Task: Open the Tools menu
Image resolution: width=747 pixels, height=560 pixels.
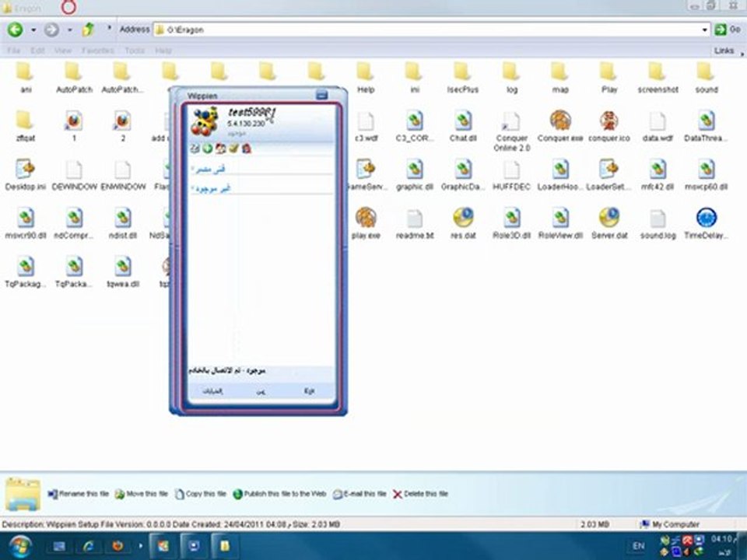Action: tap(135, 51)
